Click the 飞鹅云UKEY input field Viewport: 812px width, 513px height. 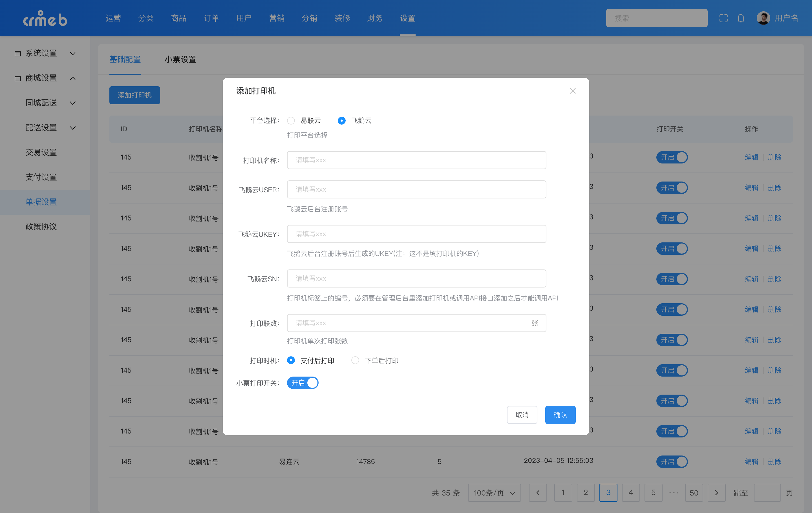pos(416,234)
